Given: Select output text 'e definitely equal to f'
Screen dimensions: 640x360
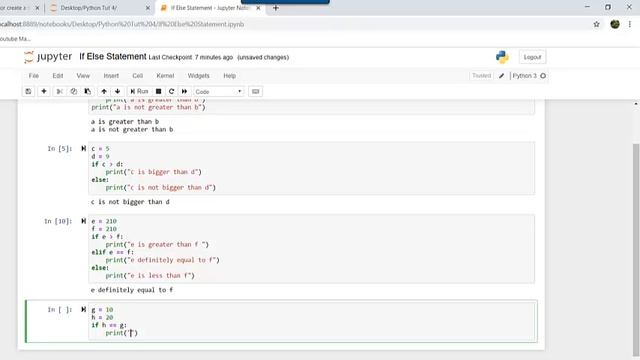Looking at the screenshot, I should click(x=132, y=290).
